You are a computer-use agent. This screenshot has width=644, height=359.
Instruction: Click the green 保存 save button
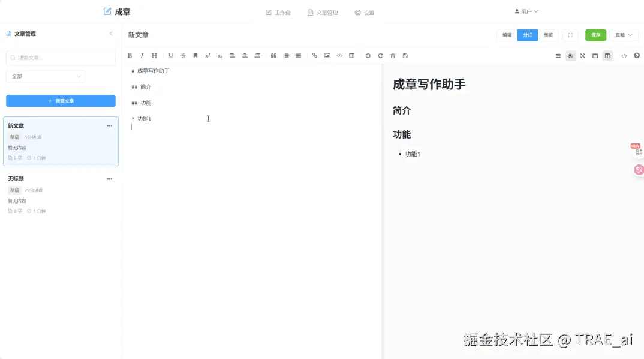(595, 35)
